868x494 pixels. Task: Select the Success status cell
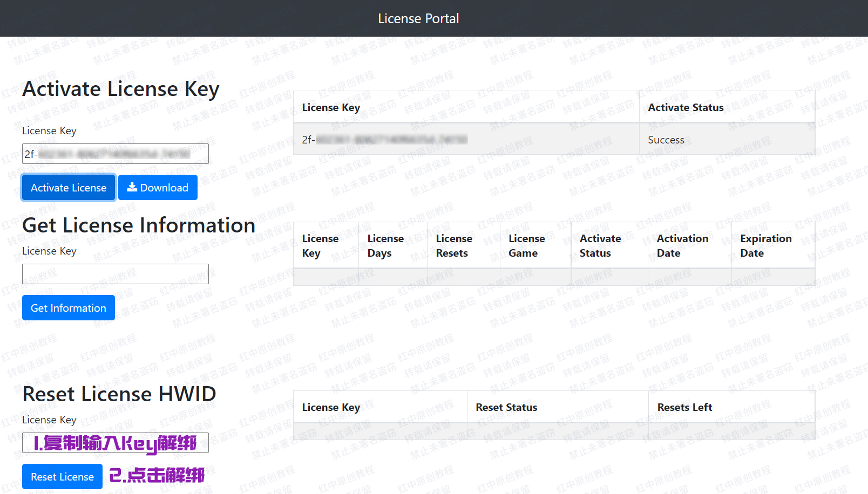pyautogui.click(x=666, y=140)
